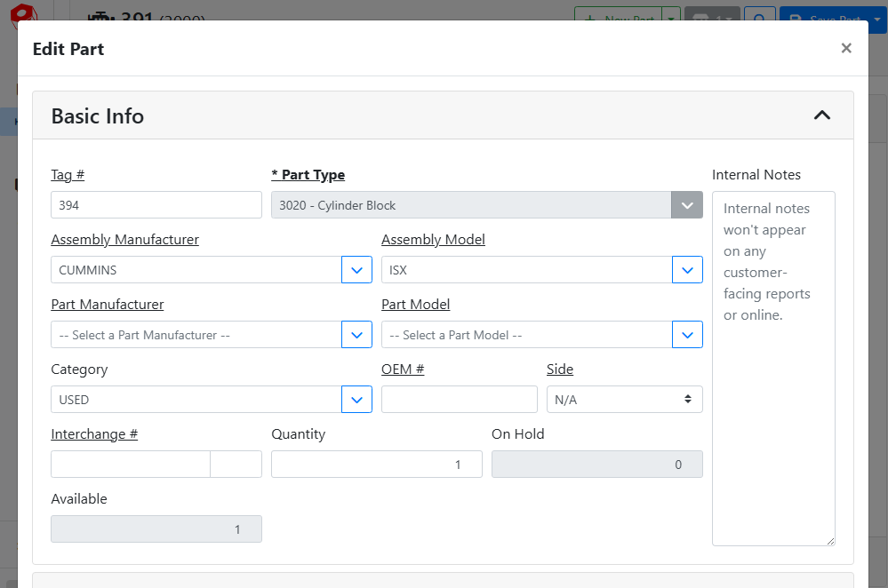Click the Part Model dropdown chevron
888x588 pixels.
click(x=687, y=335)
